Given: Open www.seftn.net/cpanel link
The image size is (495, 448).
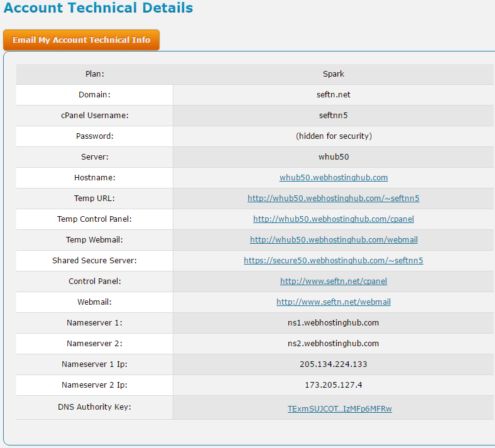Looking at the screenshot, I should pyautogui.click(x=334, y=281).
